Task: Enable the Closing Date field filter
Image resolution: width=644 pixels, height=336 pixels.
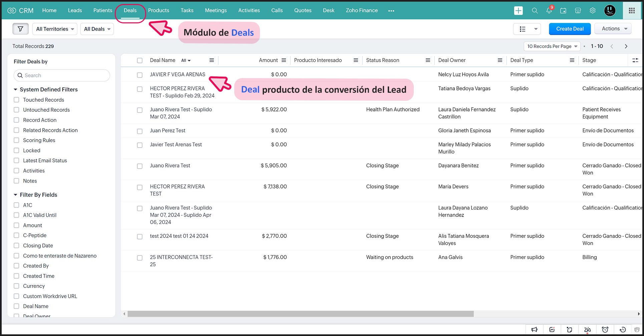Action: pyautogui.click(x=16, y=246)
